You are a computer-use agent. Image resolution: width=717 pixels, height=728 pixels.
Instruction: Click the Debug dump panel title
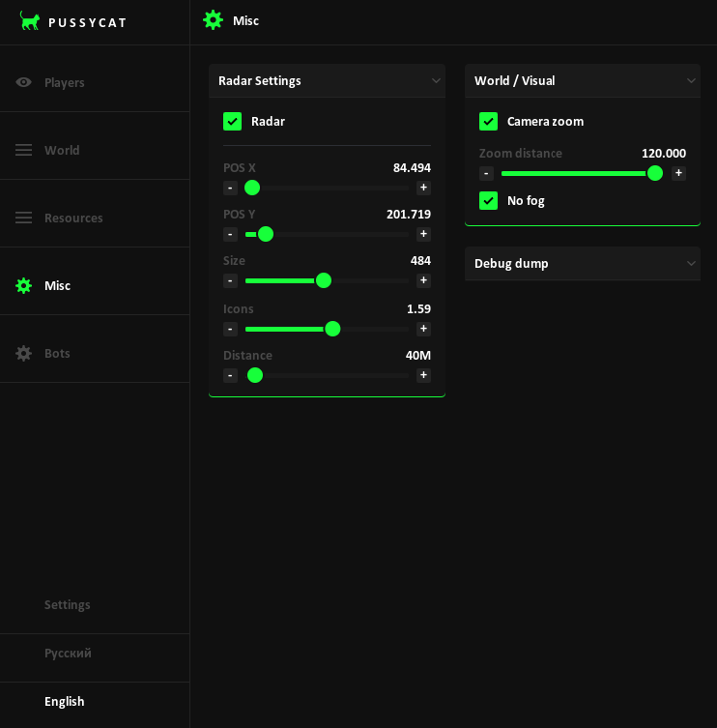pos(511,264)
